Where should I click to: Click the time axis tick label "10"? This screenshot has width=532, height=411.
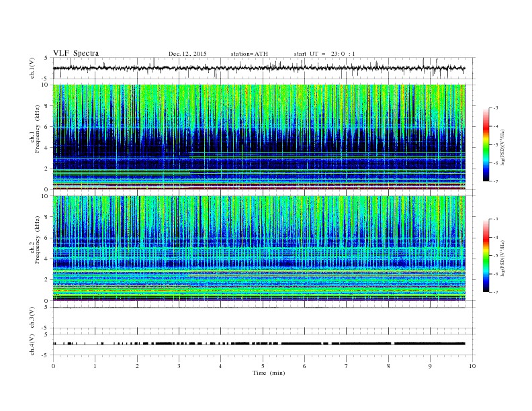click(x=472, y=366)
